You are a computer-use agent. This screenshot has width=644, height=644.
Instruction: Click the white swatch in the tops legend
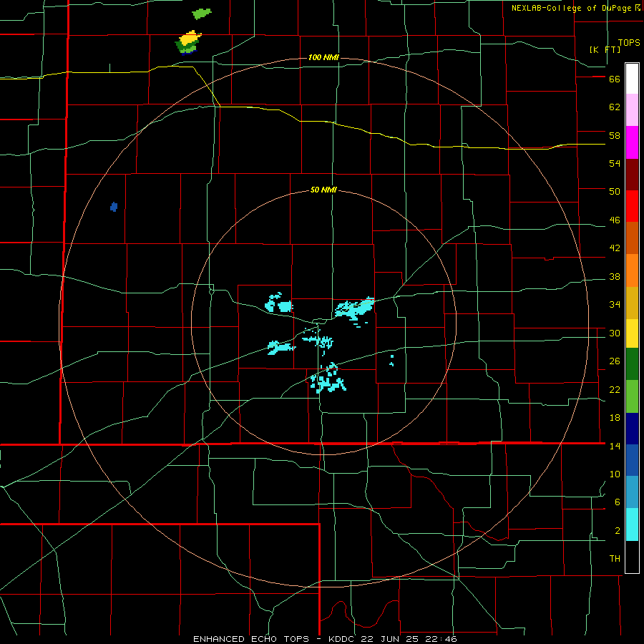(x=632, y=79)
